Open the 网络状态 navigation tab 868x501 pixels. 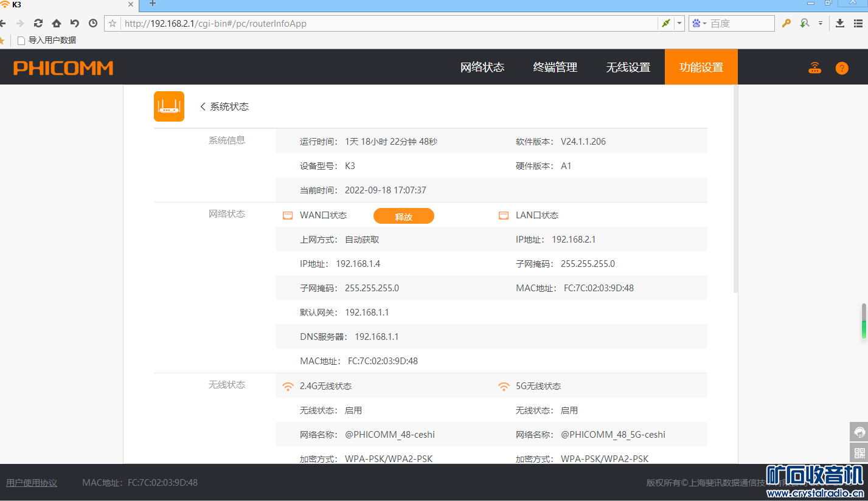482,67
